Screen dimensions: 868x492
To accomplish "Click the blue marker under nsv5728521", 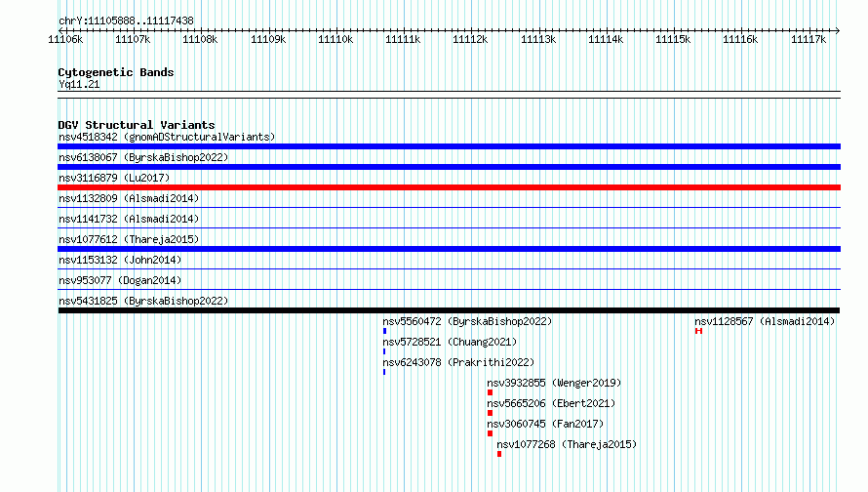I will 384,351.
